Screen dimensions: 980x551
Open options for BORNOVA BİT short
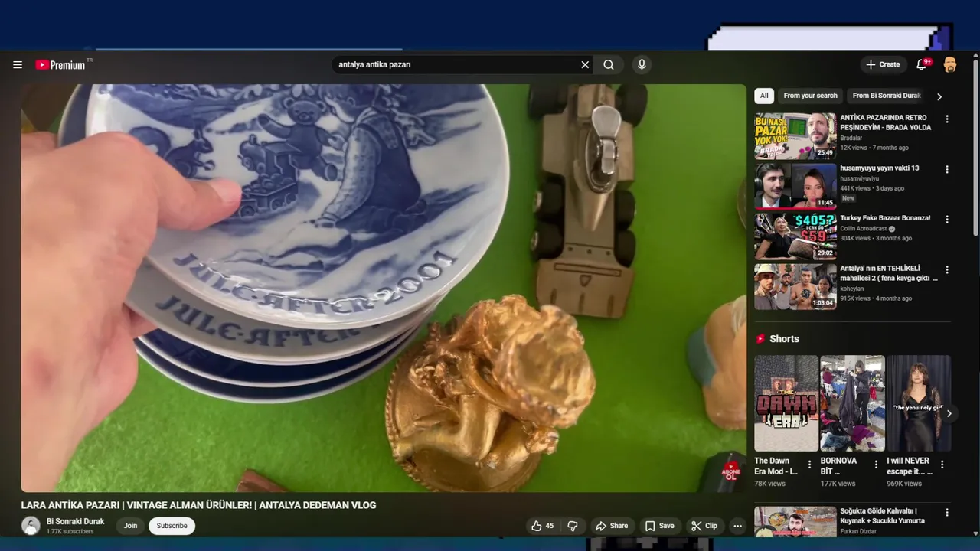(x=876, y=465)
